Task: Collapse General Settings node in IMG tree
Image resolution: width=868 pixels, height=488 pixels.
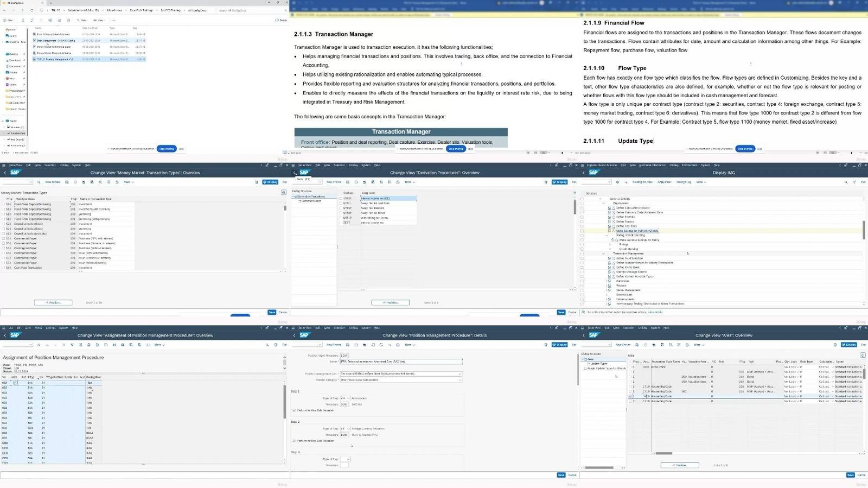Action: pyautogui.click(x=600, y=199)
